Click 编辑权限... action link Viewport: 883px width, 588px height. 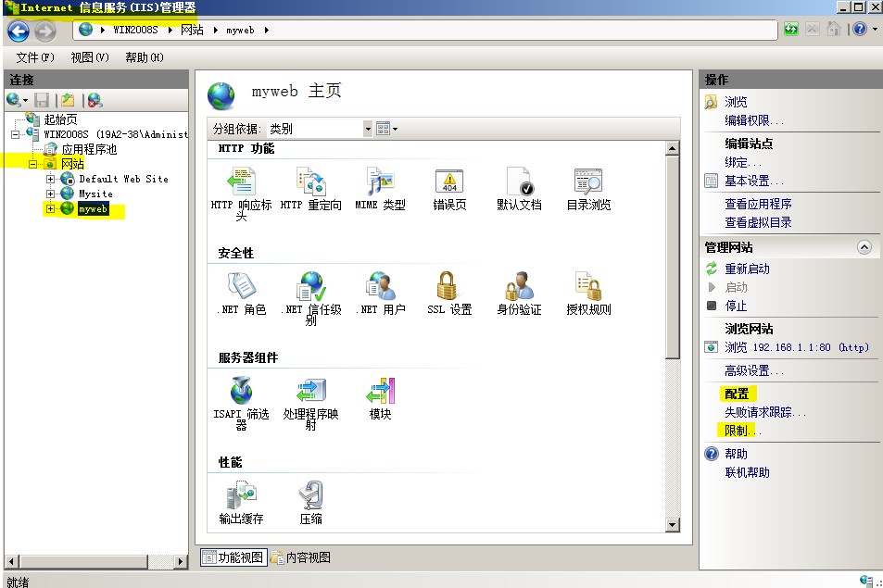754,121
